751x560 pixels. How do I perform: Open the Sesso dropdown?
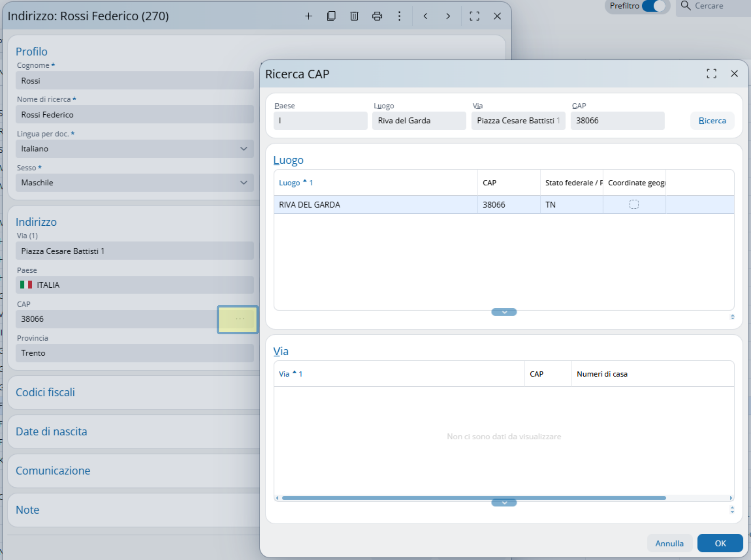coord(134,183)
